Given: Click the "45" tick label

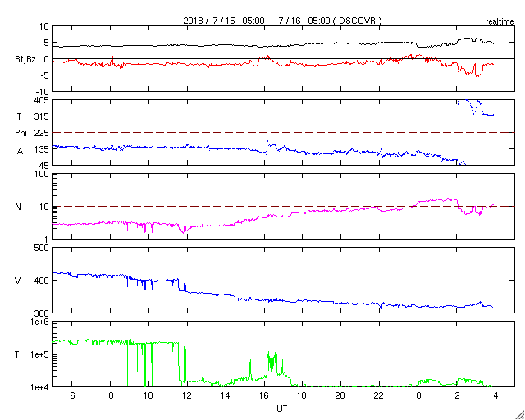Looking at the screenshot, I should [x=43, y=166].
